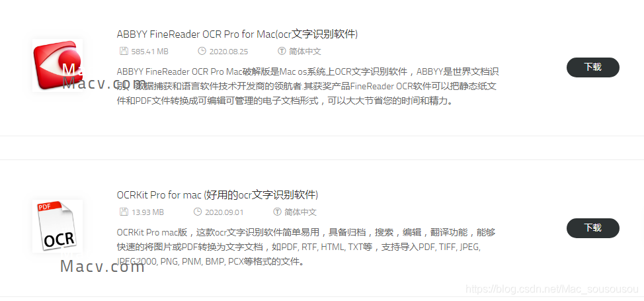
Task: Download ABBYY FineReader with the 下载 button
Action: 592,67
